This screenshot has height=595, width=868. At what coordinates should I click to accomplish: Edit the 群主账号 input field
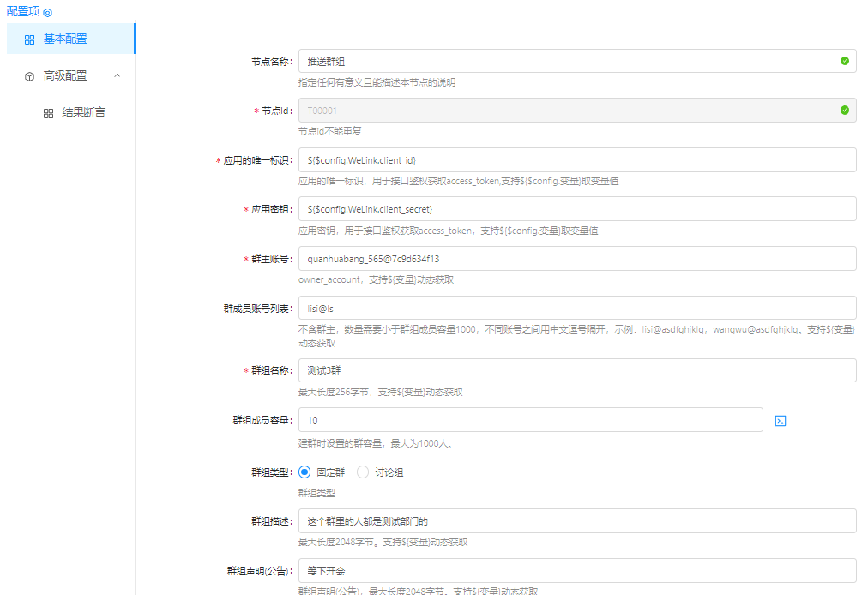[576, 259]
